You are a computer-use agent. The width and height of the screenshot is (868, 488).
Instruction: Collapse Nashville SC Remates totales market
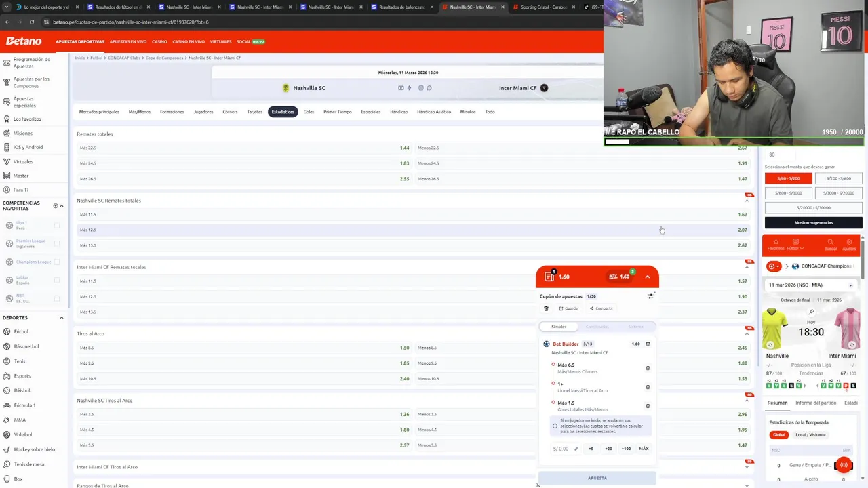747,201
